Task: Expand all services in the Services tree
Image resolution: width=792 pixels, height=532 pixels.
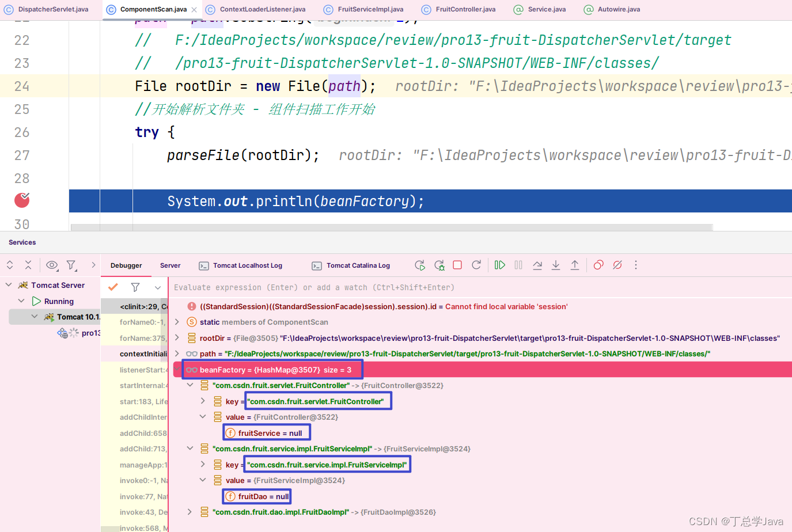Action: coord(10,265)
